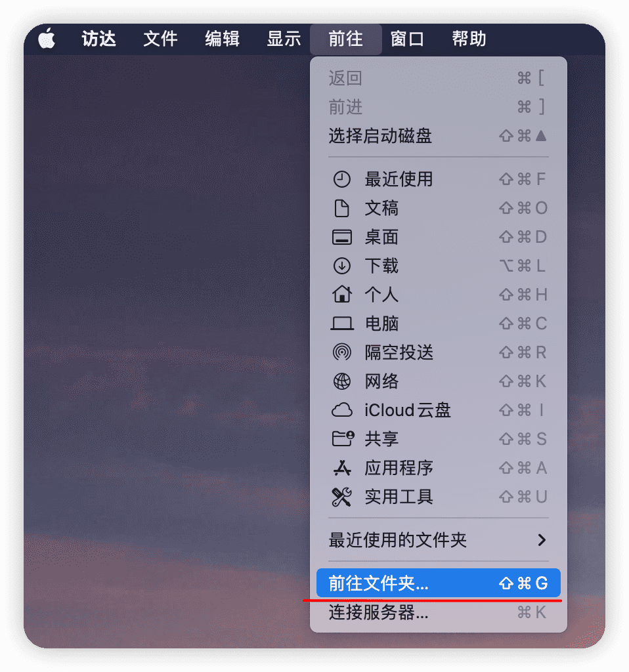Click the download arrow icon beside 下载
This screenshot has height=672, width=629.
pos(341,266)
